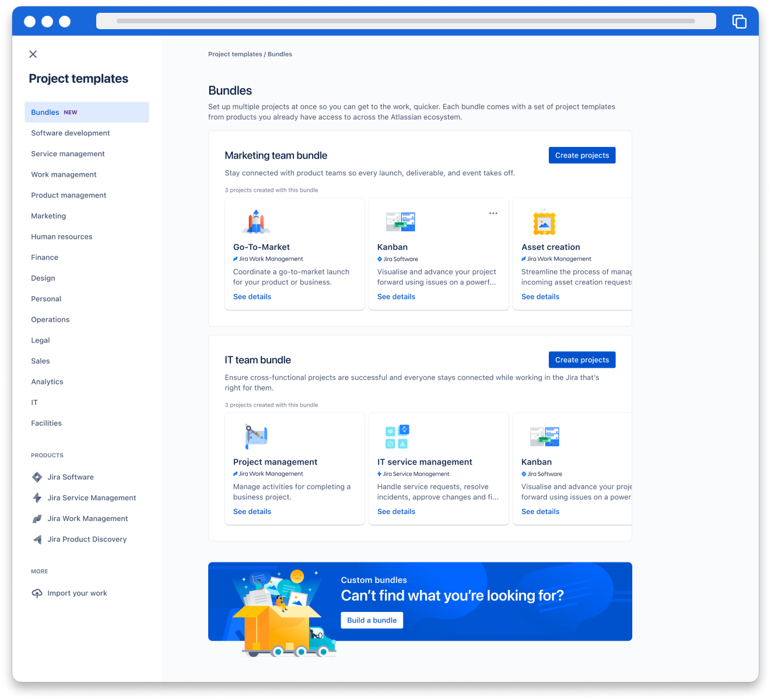Click the Marketing bundle Kanban board icon
771x700 pixels.
401,222
